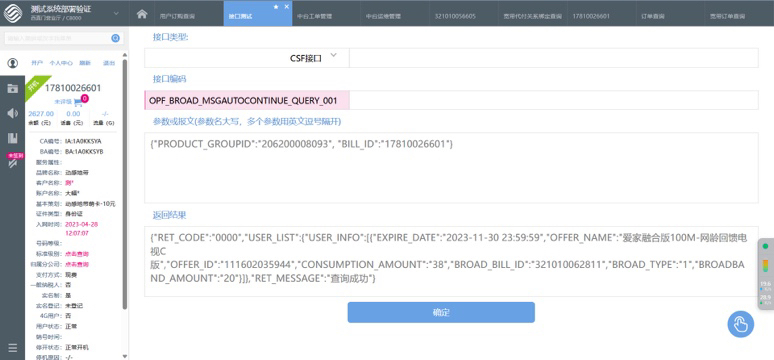This screenshot has width=774, height=360.
Task: Click the customer panel vertical scrollbar
Action: tap(125, 184)
